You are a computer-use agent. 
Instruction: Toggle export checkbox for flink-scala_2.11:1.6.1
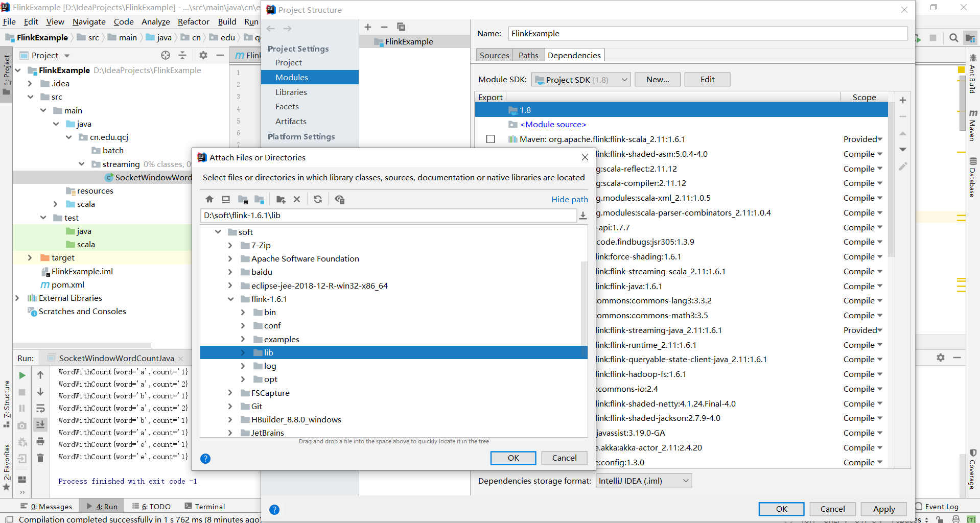(491, 139)
